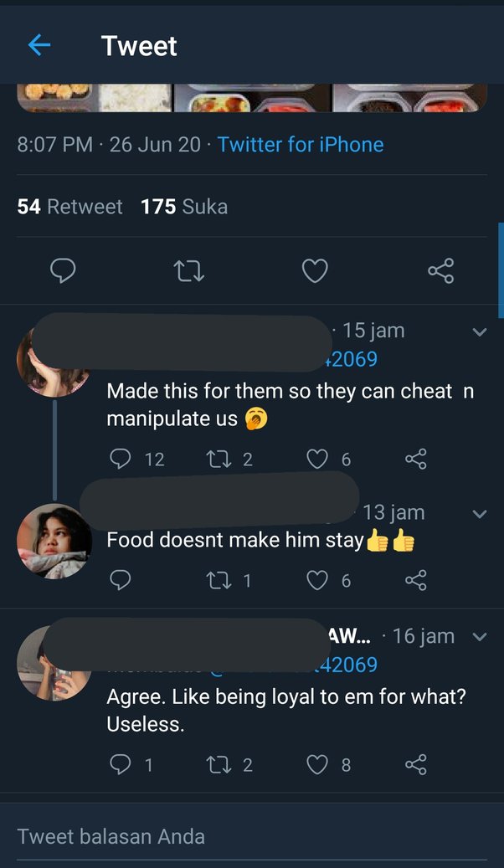The image size is (504, 868).
Task: Retweet the 'cheat n manipulate' comment
Action: point(219,459)
